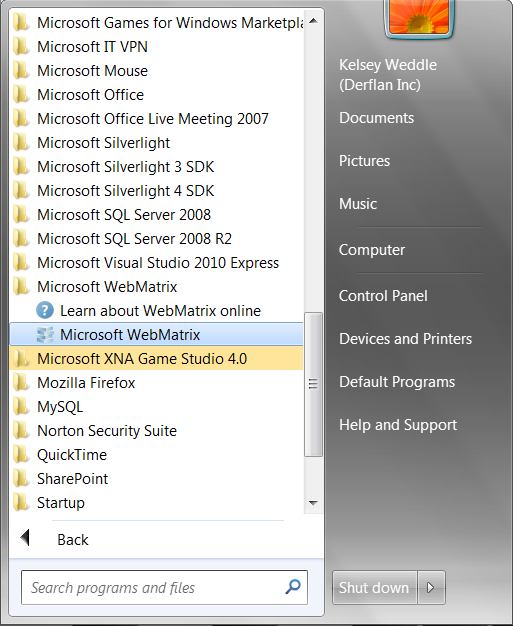Click the Back arrow icon

click(25, 538)
